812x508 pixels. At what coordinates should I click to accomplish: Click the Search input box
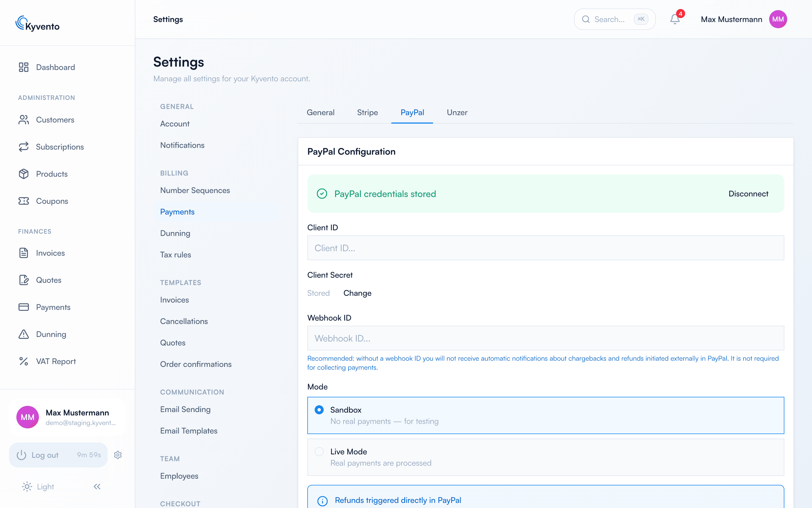point(615,19)
